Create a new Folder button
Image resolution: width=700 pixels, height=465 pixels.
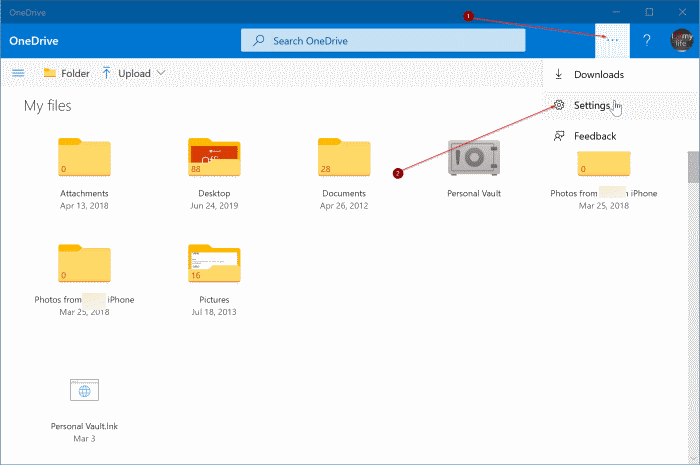(x=67, y=73)
